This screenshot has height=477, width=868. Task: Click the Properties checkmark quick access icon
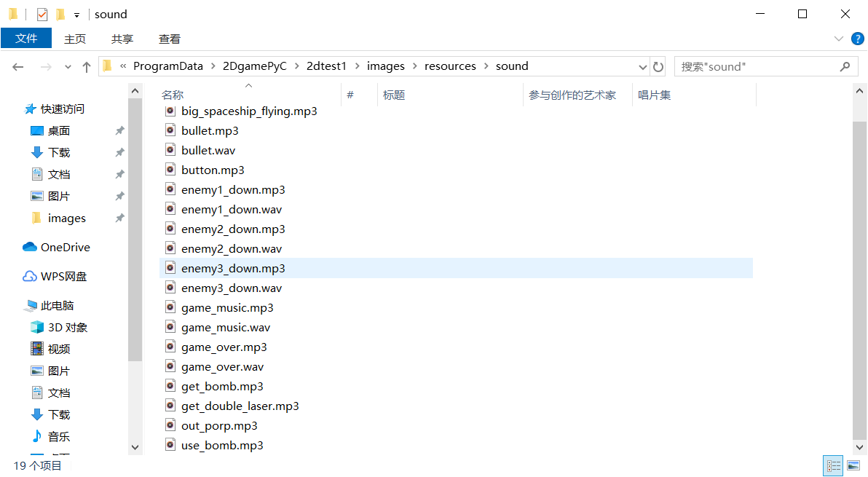[x=42, y=15]
